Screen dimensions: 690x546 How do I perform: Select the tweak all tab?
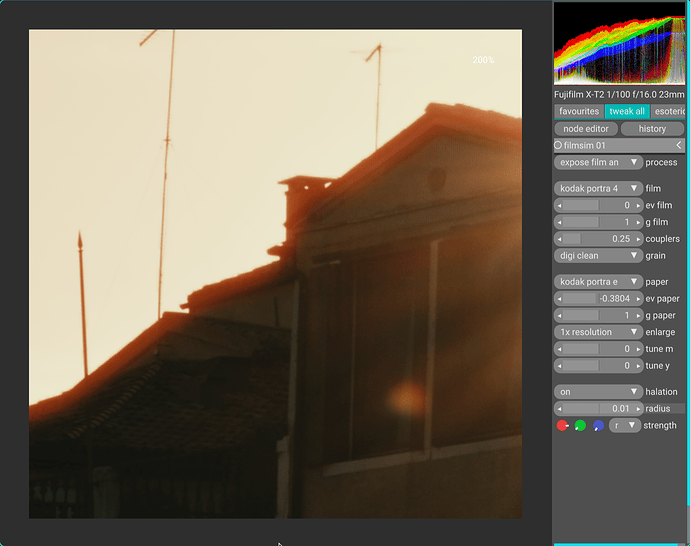coord(627,111)
